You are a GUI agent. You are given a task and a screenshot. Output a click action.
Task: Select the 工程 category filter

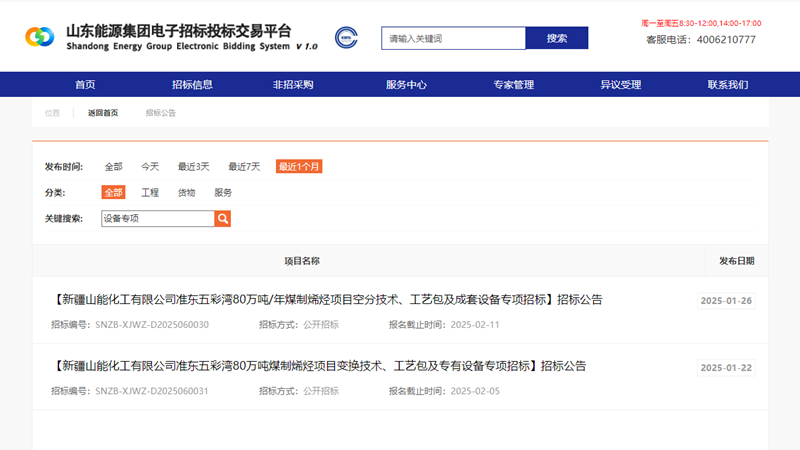pos(150,192)
